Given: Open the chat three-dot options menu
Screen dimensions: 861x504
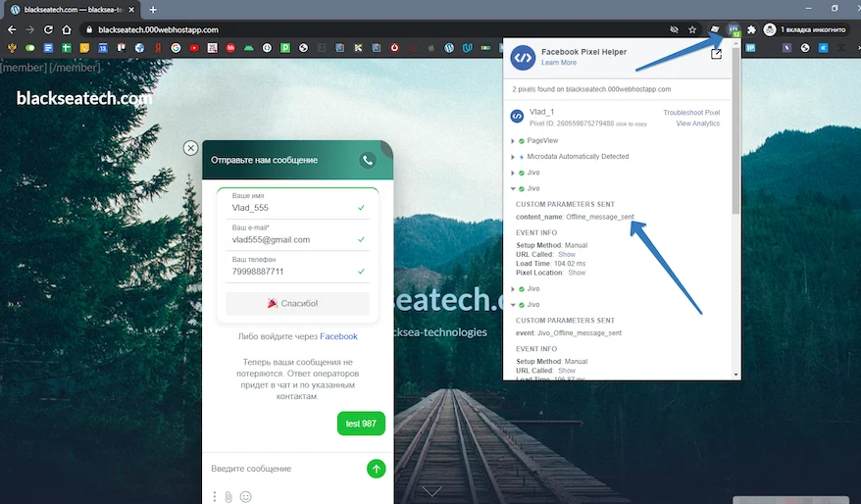Looking at the screenshot, I should click(214, 497).
